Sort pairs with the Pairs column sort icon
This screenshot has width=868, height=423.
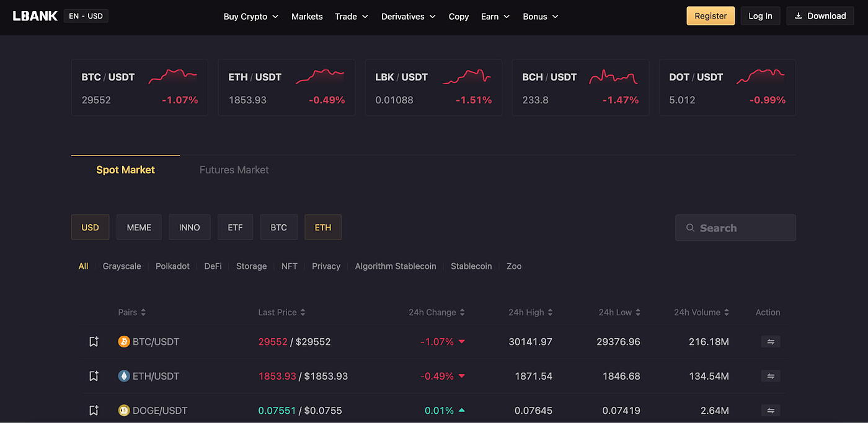tap(144, 312)
